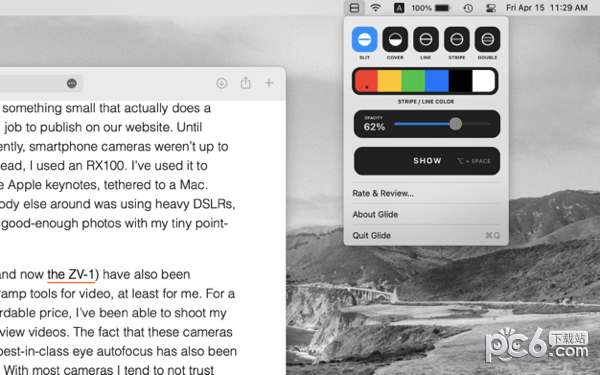Pick the red stripe color
600x375 pixels.
(366, 81)
